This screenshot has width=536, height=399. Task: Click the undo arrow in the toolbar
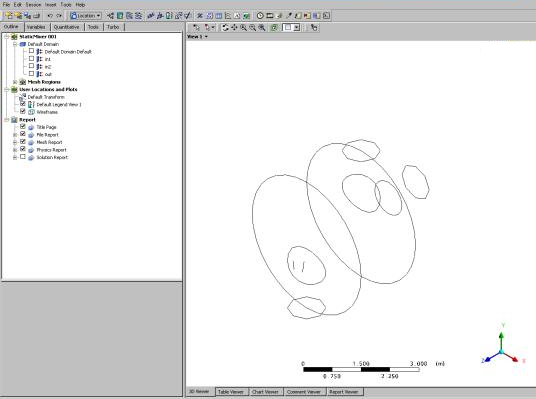tap(50, 16)
